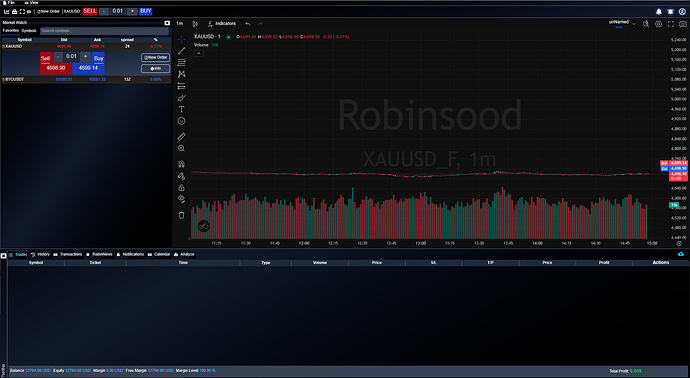690x378 pixels.
Task: Open the History tab
Action: [x=40, y=254]
